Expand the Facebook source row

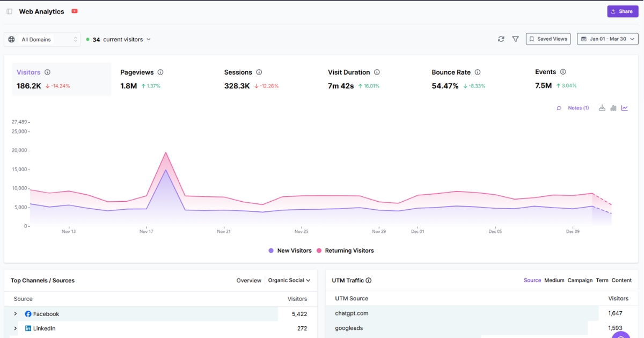click(16, 313)
